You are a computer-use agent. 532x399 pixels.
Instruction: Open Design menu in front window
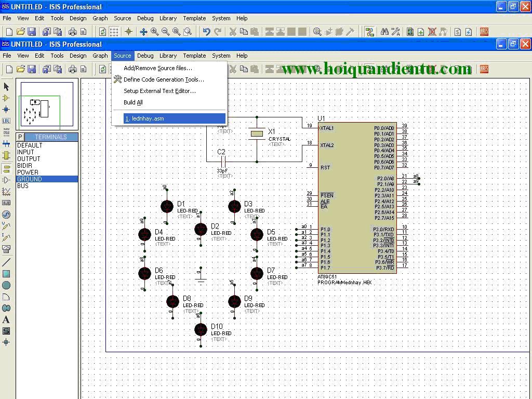(x=78, y=56)
